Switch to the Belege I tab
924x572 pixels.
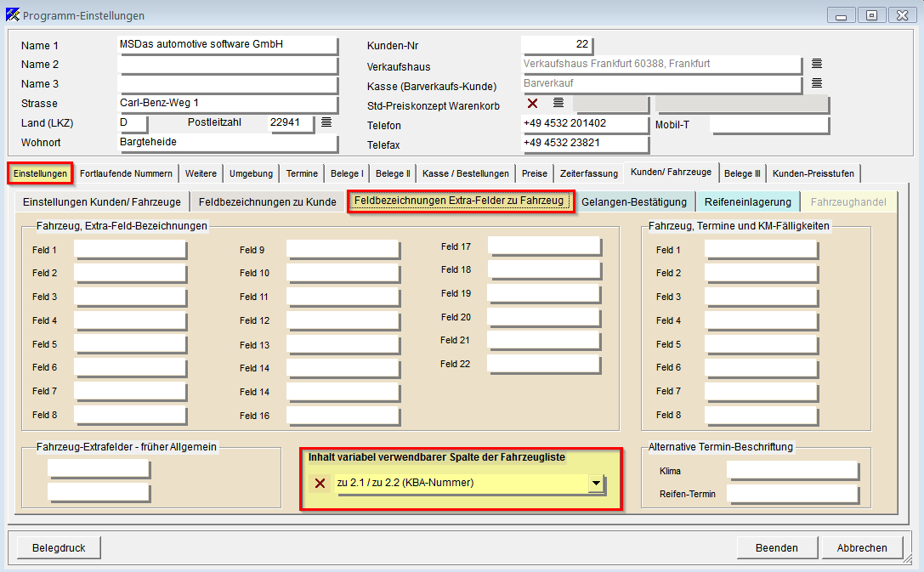347,173
